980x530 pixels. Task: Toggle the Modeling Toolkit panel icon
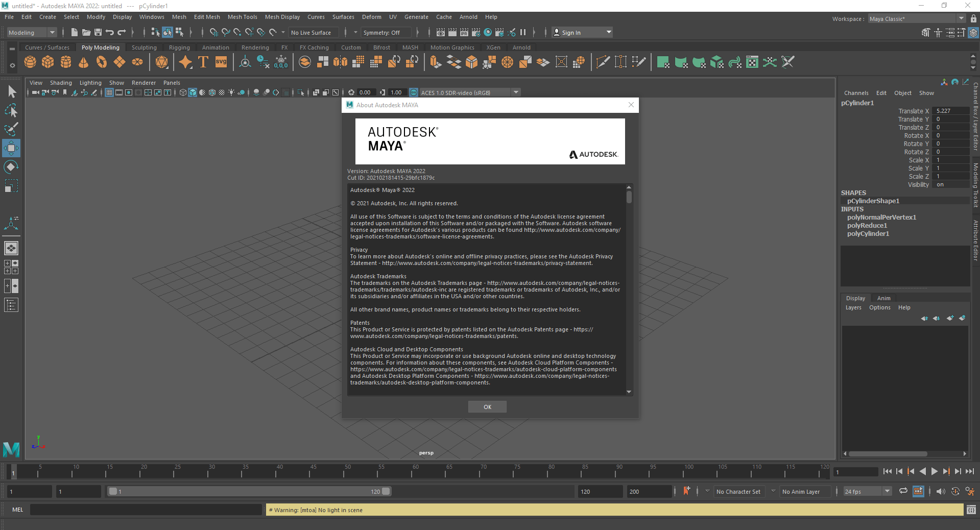click(x=926, y=33)
